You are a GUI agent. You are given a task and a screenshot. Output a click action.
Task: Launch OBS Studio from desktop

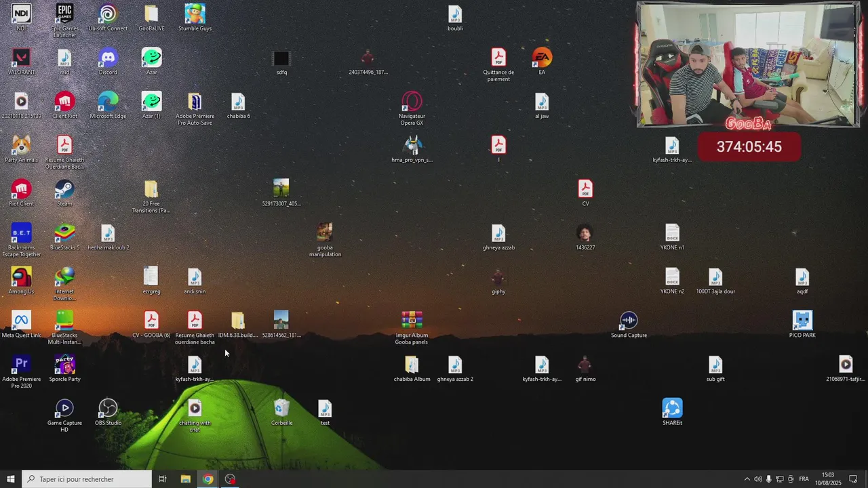pos(108,409)
